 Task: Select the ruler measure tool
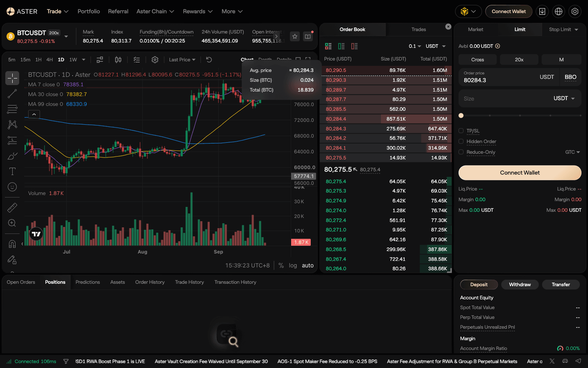(x=12, y=208)
